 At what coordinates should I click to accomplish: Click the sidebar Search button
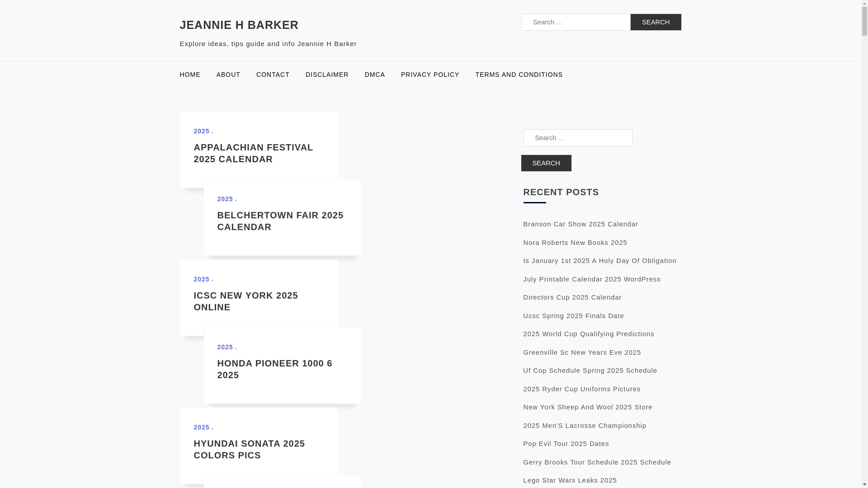(x=546, y=163)
